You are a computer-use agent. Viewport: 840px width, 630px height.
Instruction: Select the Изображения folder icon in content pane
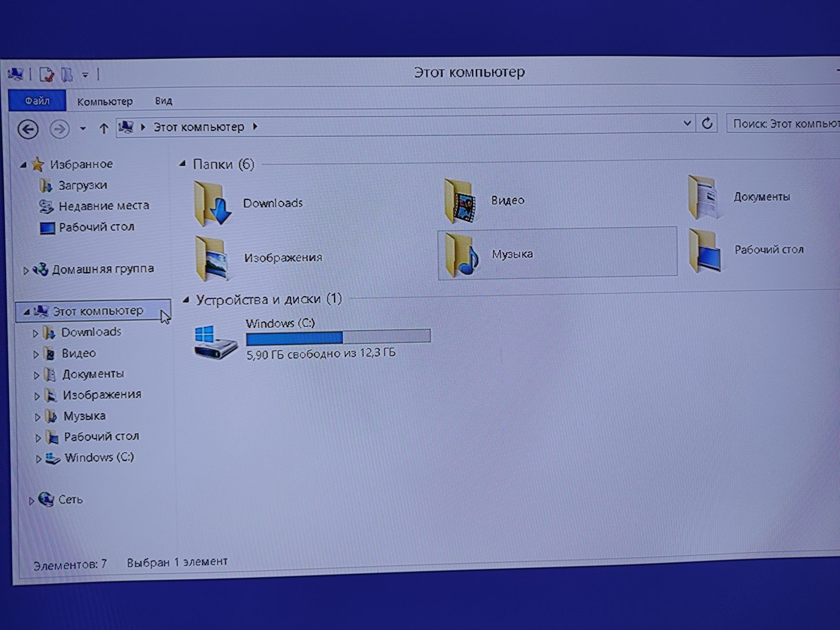point(212,258)
